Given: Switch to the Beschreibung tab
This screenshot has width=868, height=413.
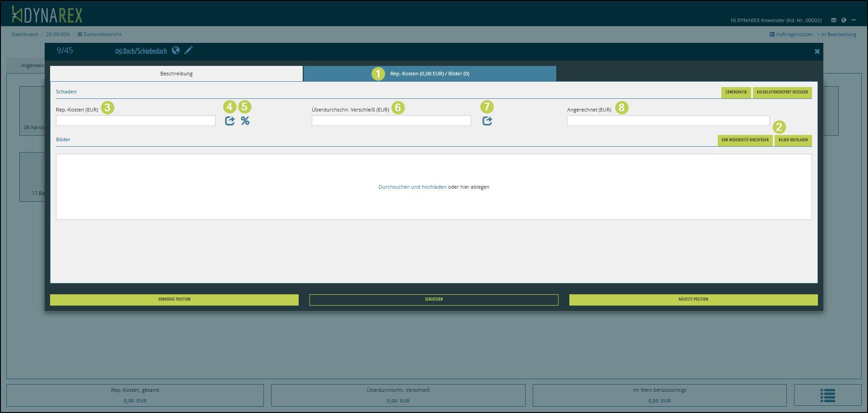Looking at the screenshot, I should [x=176, y=74].
